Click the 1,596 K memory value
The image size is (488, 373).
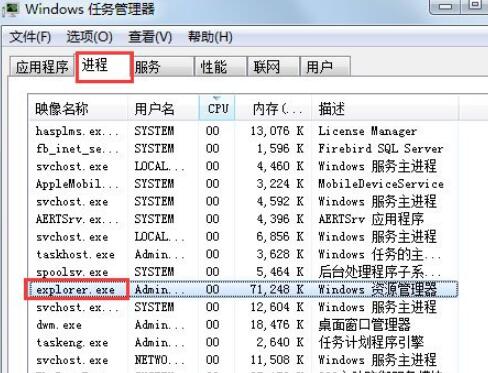click(x=280, y=149)
